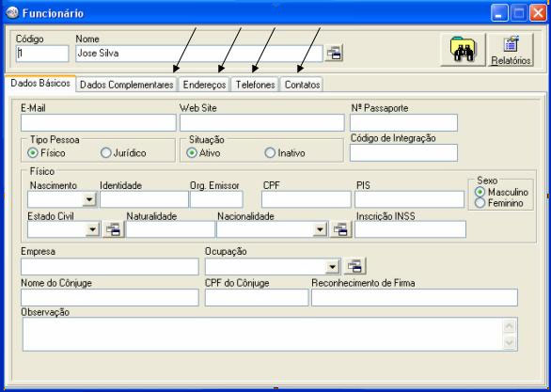Click the Naturalidade input field

(170, 229)
